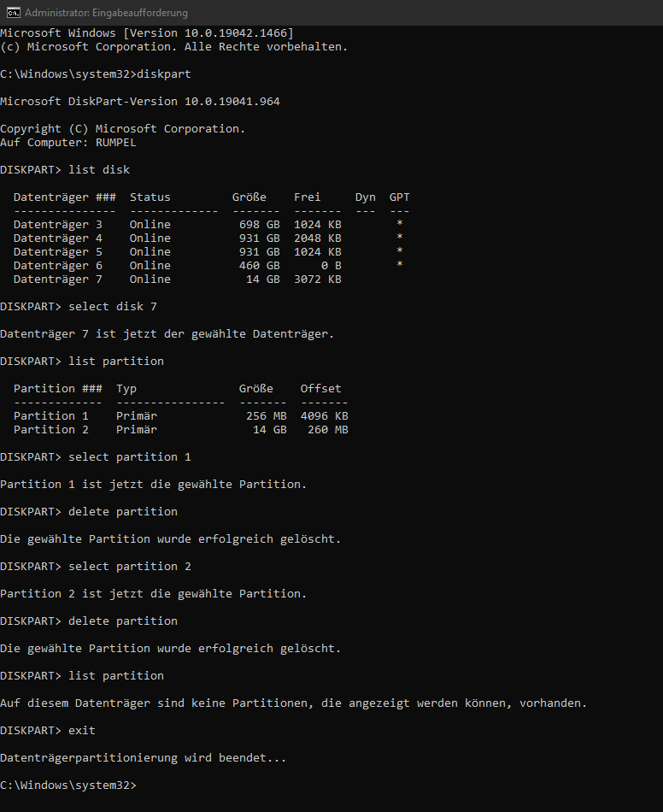Click the 'Typ' column header
This screenshot has height=812, width=663.
coord(126,389)
